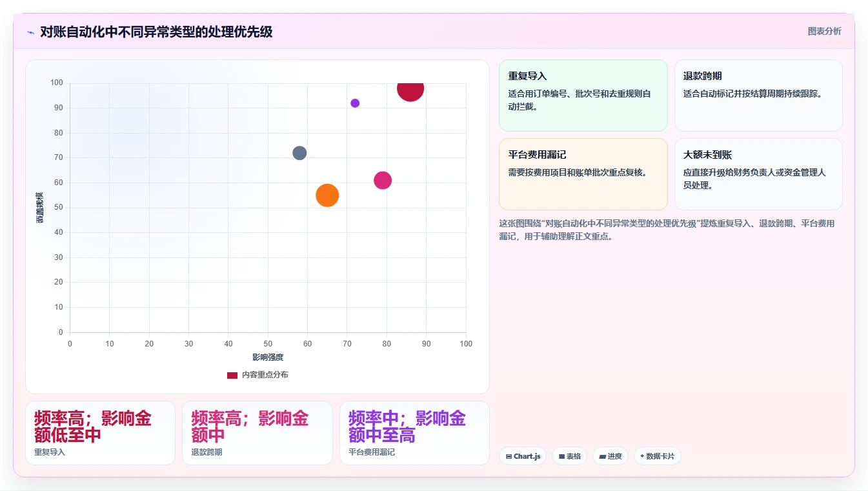Click the 频率高；影响金额中 stat card
Screen dimensions: 868x491
(257, 433)
